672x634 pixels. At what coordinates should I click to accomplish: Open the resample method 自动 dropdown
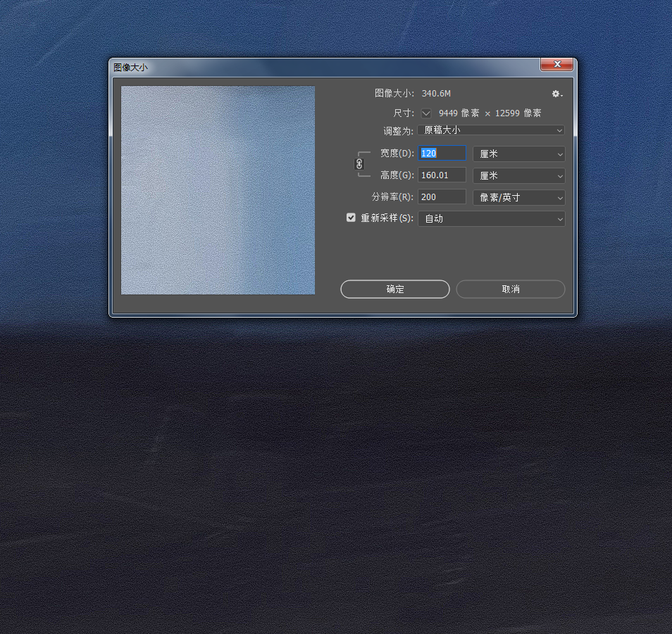(x=491, y=218)
